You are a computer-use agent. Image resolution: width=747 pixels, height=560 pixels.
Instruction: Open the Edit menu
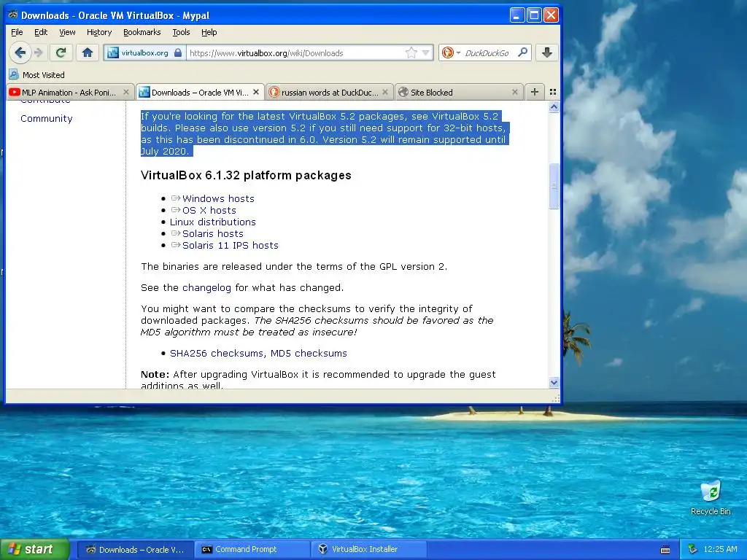click(41, 32)
